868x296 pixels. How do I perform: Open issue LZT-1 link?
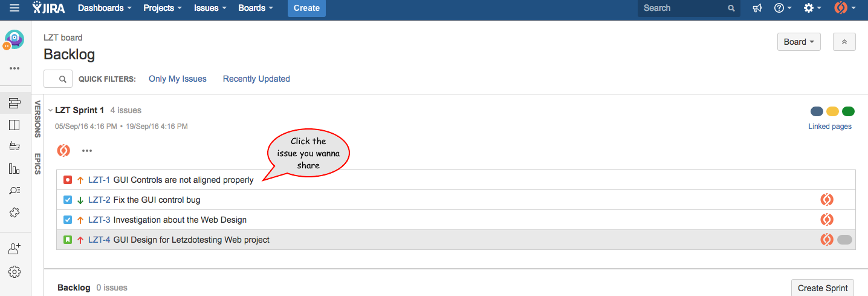(99, 180)
